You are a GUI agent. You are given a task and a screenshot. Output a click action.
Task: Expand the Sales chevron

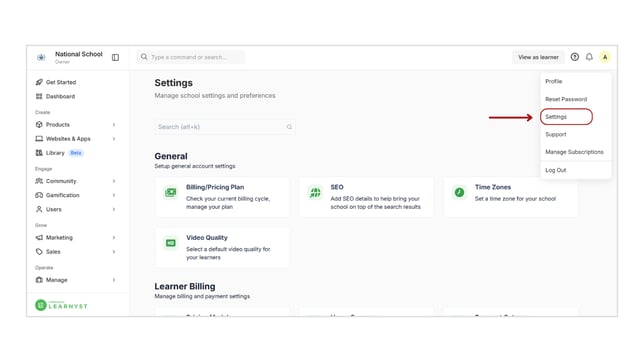pyautogui.click(x=114, y=251)
